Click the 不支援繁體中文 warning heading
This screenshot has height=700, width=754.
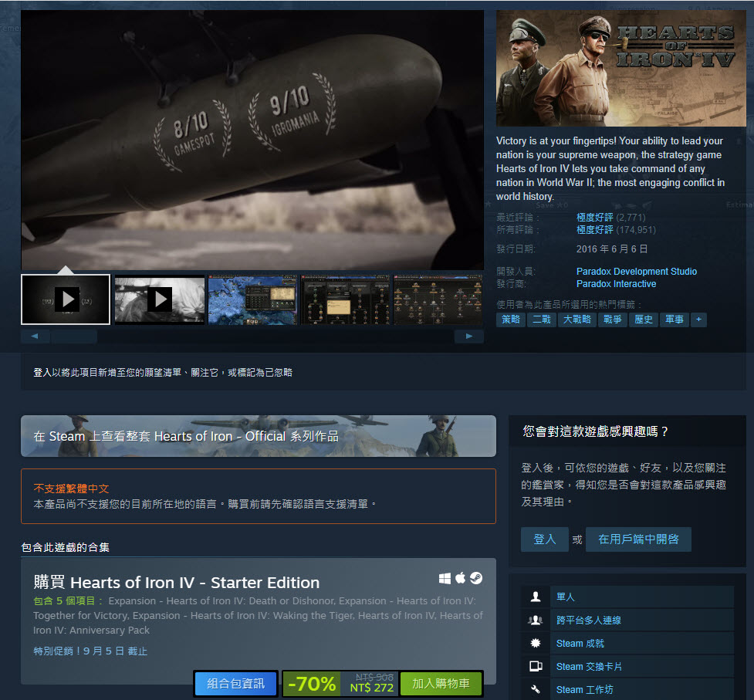tap(71, 489)
